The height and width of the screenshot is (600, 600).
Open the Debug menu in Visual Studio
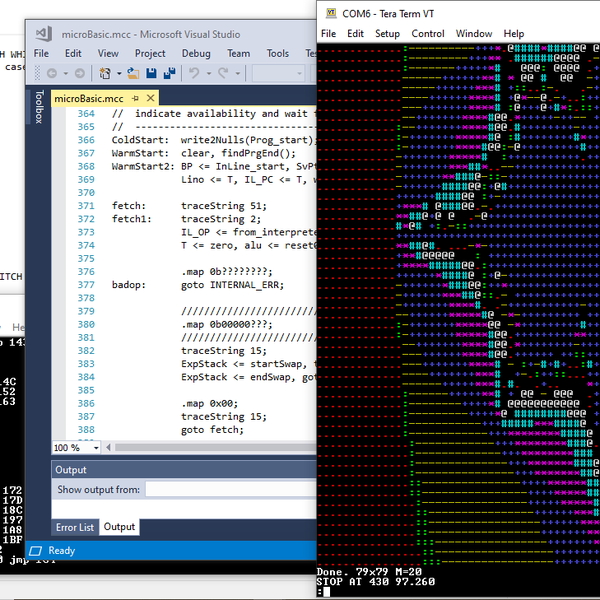coord(196,53)
